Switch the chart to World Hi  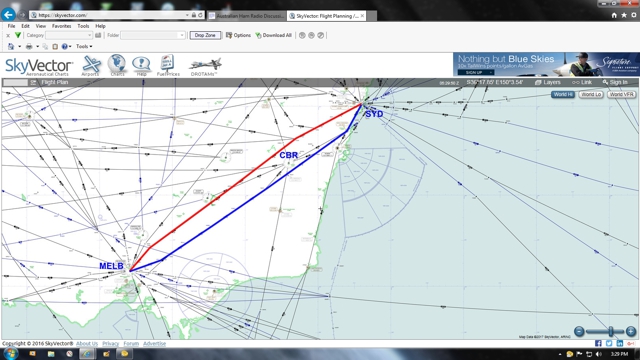pyautogui.click(x=563, y=94)
